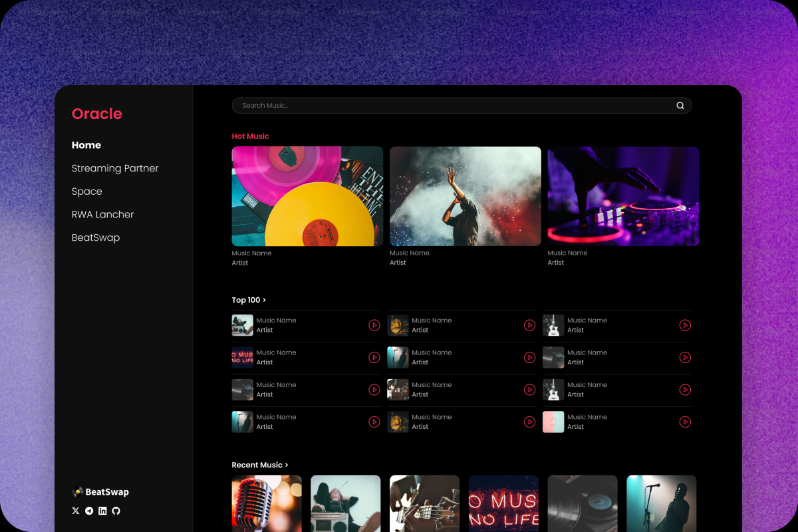The width and height of the screenshot is (798, 532).
Task: Open the DJ controller Hot Music card
Action: [623, 196]
